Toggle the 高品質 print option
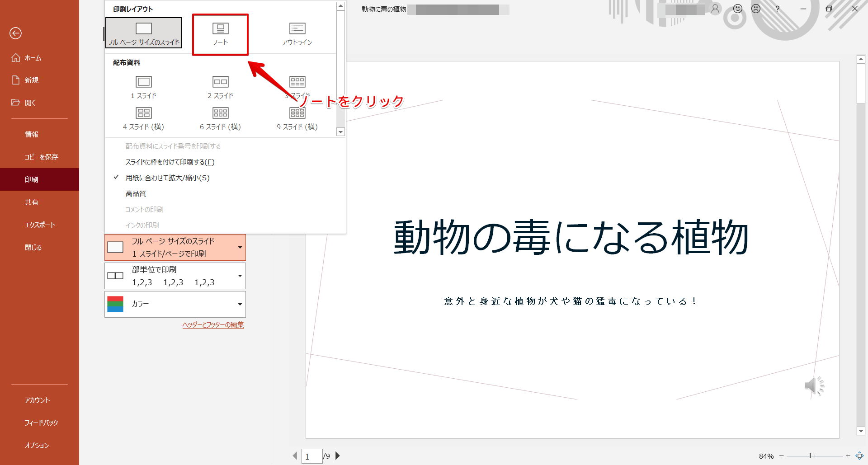Viewport: 868px width, 465px height. coord(225,194)
